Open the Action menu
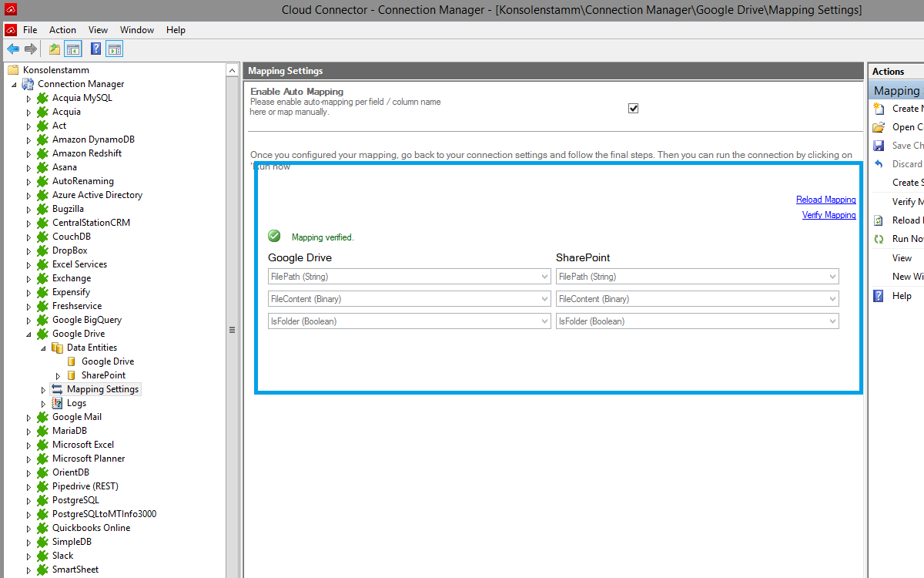This screenshot has width=924, height=578. click(62, 30)
